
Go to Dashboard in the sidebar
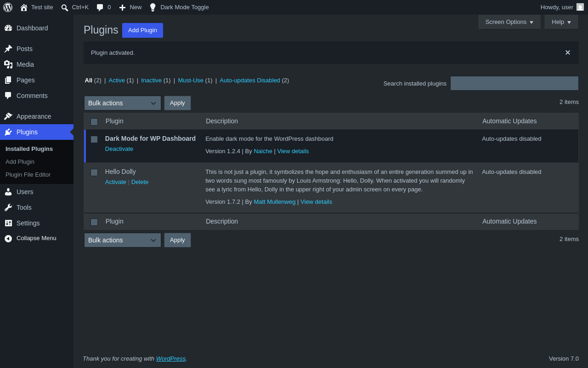click(x=32, y=28)
